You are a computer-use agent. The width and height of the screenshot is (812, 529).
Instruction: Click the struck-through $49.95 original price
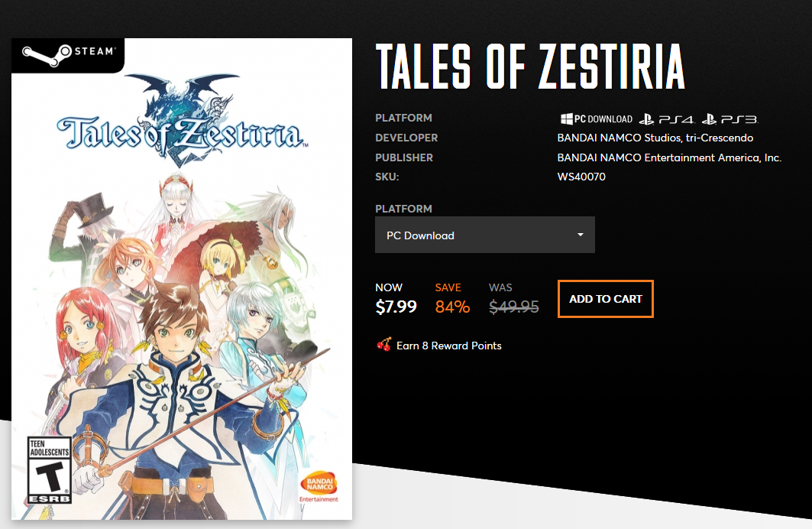[514, 307]
